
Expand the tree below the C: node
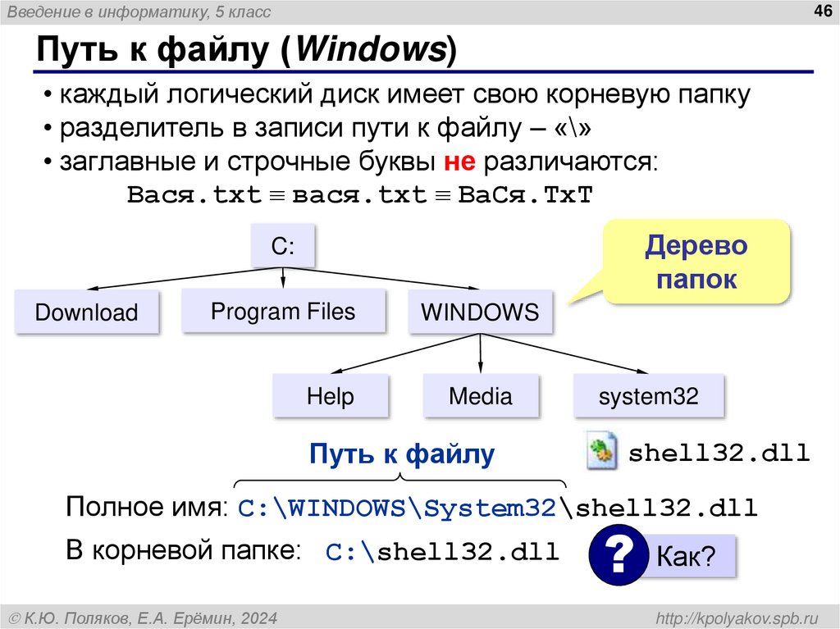point(283,279)
